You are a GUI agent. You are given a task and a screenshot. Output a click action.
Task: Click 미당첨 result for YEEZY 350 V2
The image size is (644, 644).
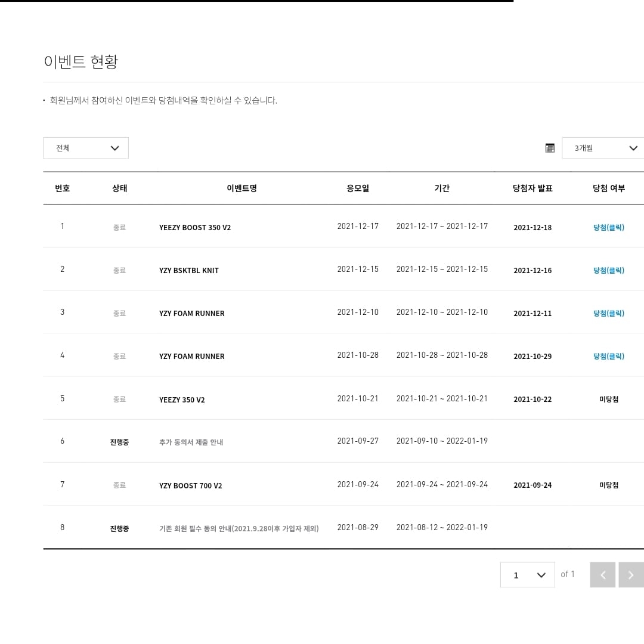click(609, 399)
